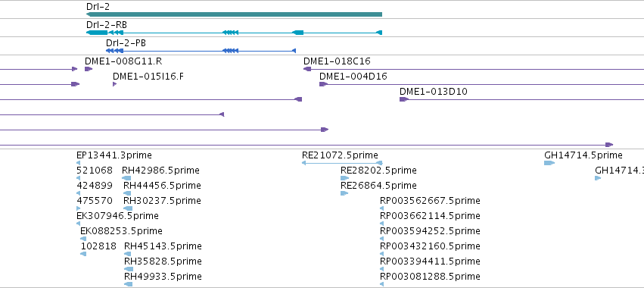Select the GH14714.5prime EST glyph
The image size is (644, 288).
pos(549,163)
